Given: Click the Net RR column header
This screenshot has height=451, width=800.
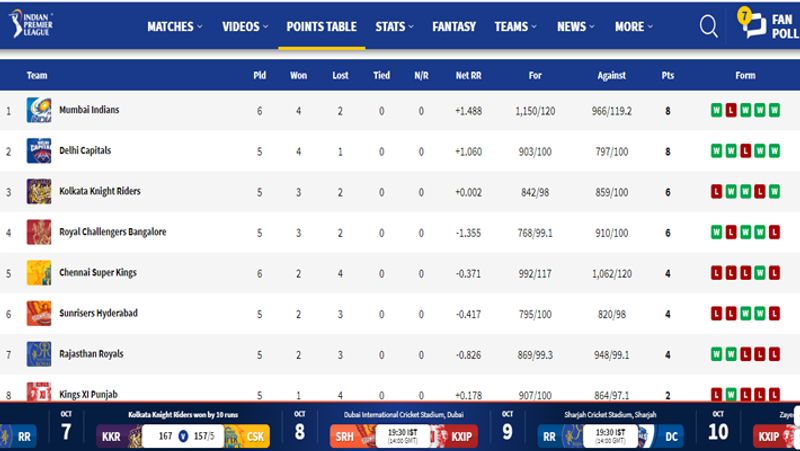Looking at the screenshot, I should coord(468,76).
